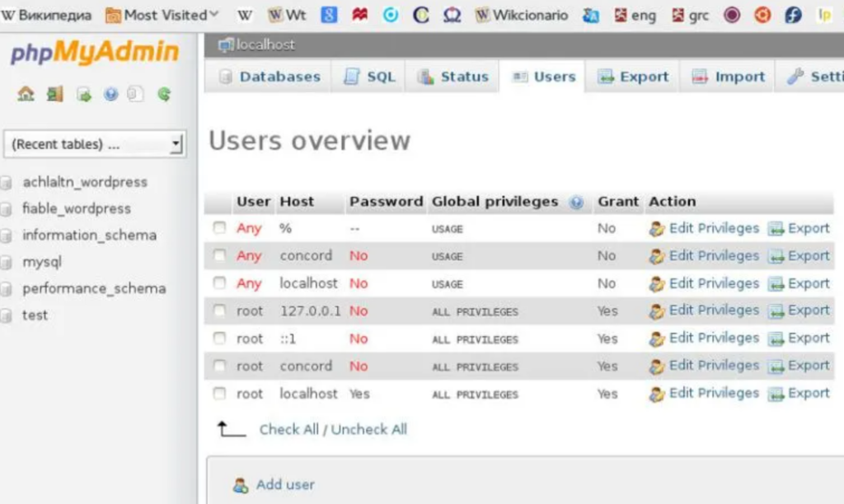Viewport: 844px width, 504px height.
Task: Click the phpMyAdmin home icon
Action: [x=26, y=95]
